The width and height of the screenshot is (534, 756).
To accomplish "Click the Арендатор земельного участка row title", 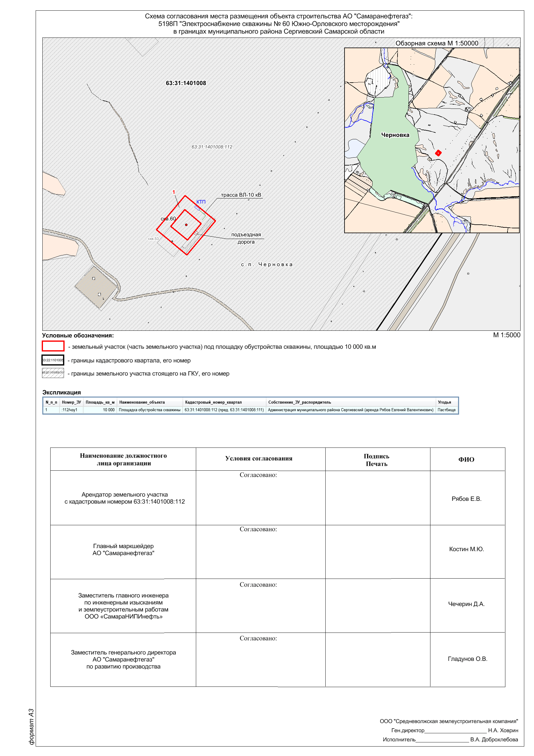I will [x=125, y=498].
